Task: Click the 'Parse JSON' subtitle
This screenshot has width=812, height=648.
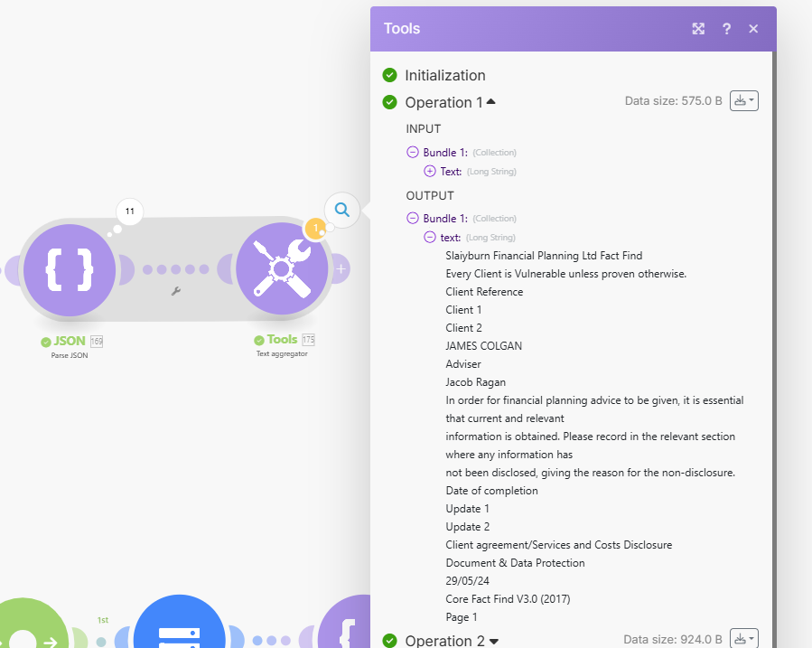Action: (x=70, y=355)
